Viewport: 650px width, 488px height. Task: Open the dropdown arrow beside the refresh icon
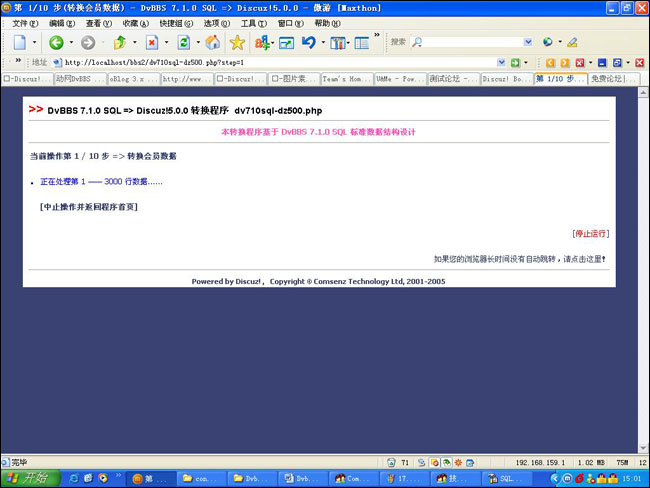click(198, 42)
